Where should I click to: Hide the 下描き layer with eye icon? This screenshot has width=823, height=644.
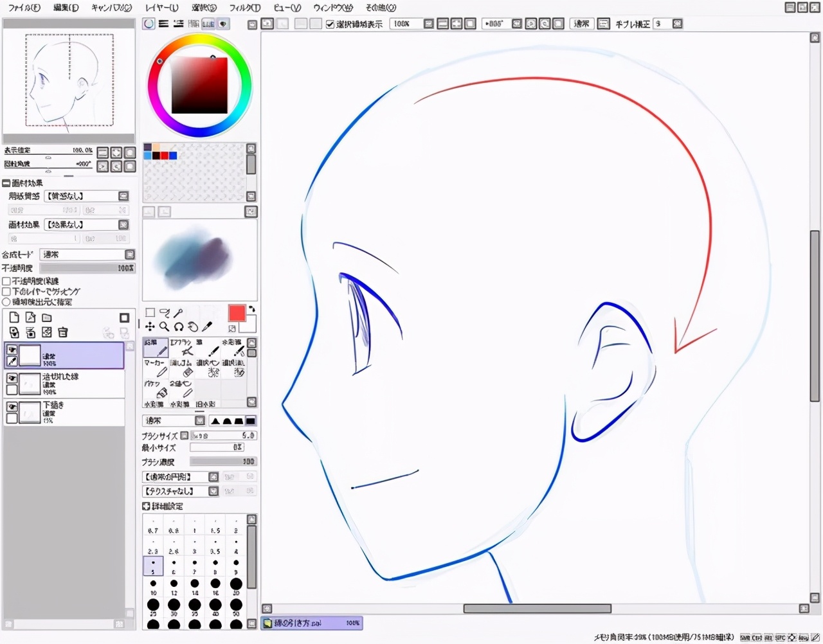(x=12, y=407)
